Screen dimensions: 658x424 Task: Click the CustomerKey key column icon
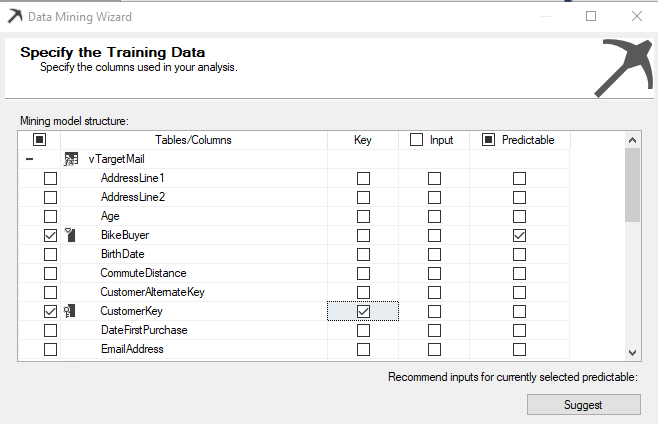coord(70,311)
